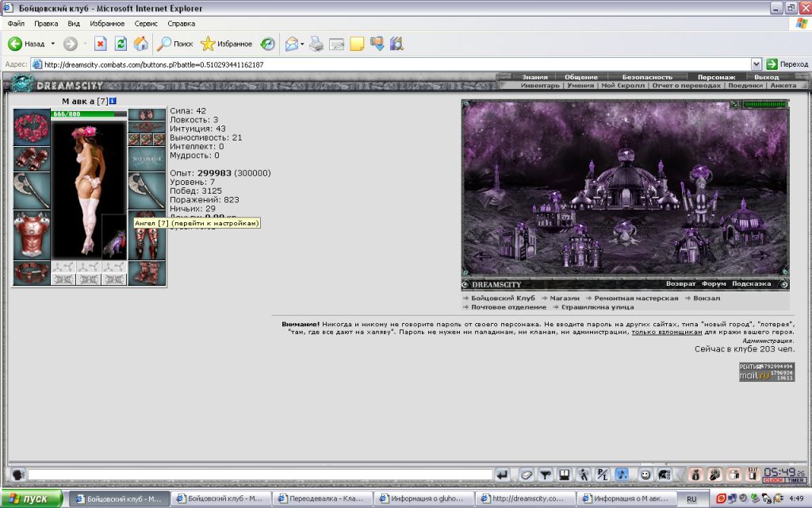Click the helmet icon in chat toolbar
The image size is (812, 508).
pos(665,475)
